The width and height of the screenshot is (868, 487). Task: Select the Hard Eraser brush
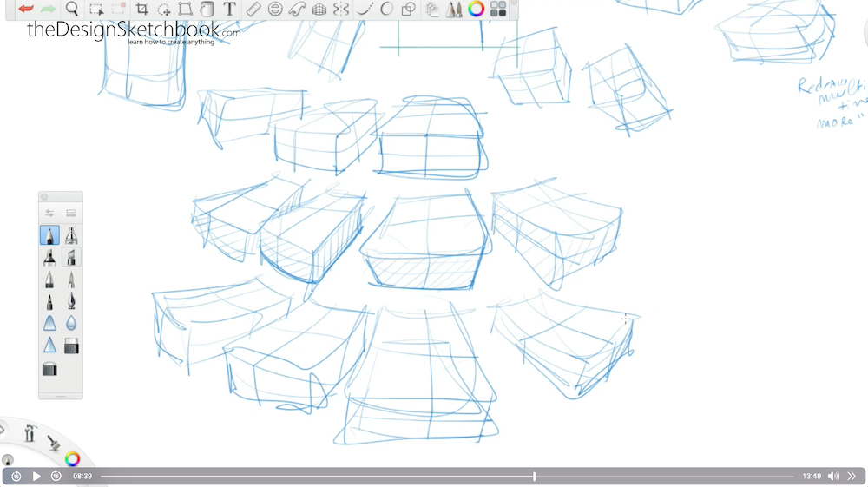coord(71,346)
